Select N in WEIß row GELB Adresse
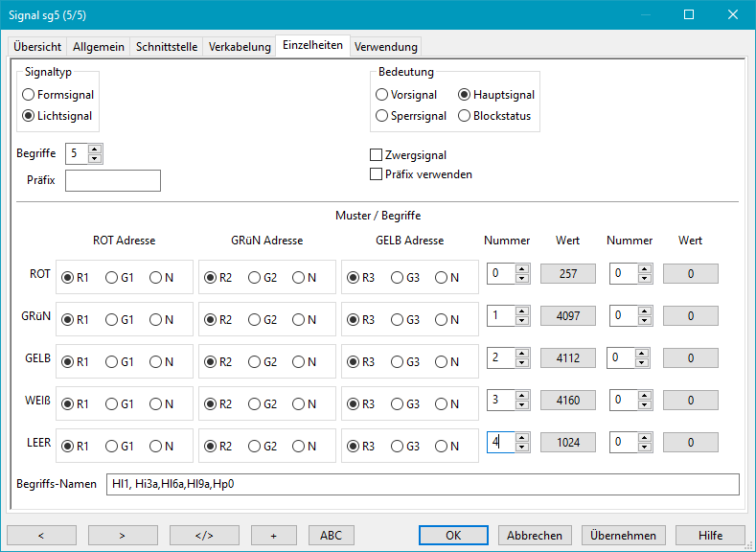 (x=441, y=404)
